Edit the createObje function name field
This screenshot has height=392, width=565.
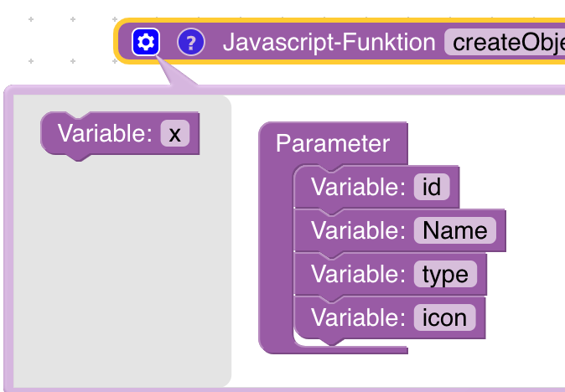[505, 42]
